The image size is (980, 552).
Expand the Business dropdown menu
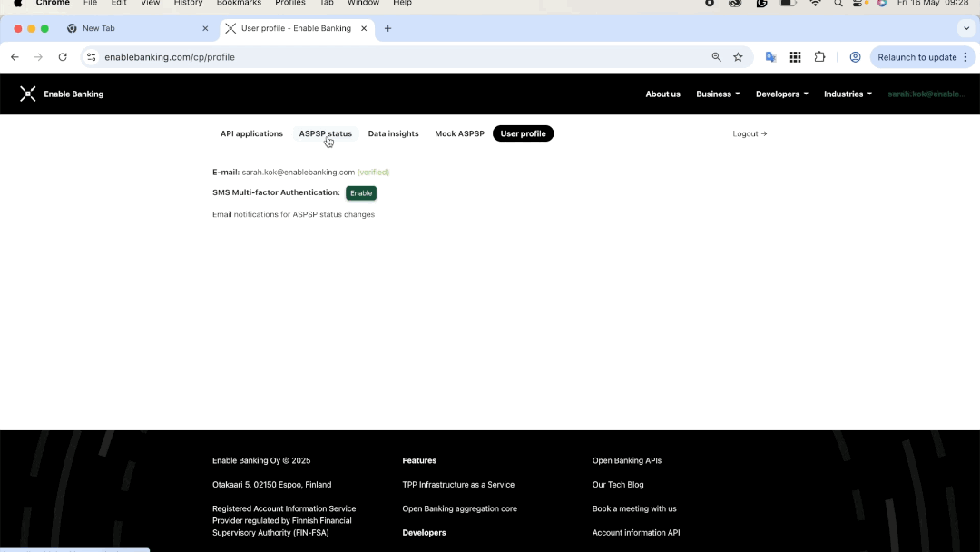[x=718, y=94]
